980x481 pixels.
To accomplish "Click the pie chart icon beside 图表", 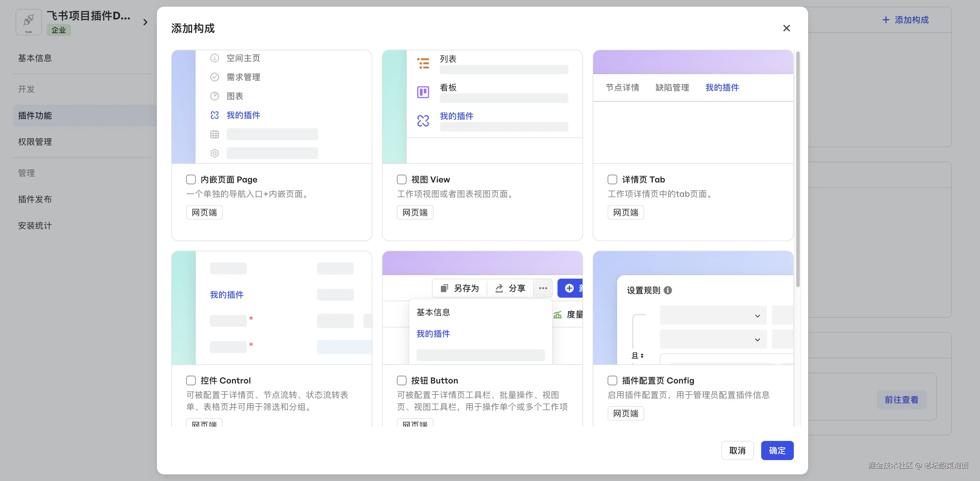I will 215,96.
